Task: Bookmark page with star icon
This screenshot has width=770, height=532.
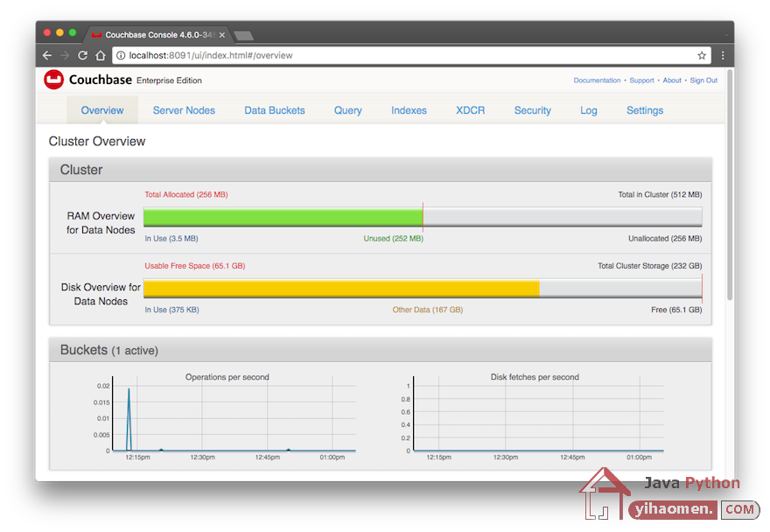Action: (x=702, y=55)
